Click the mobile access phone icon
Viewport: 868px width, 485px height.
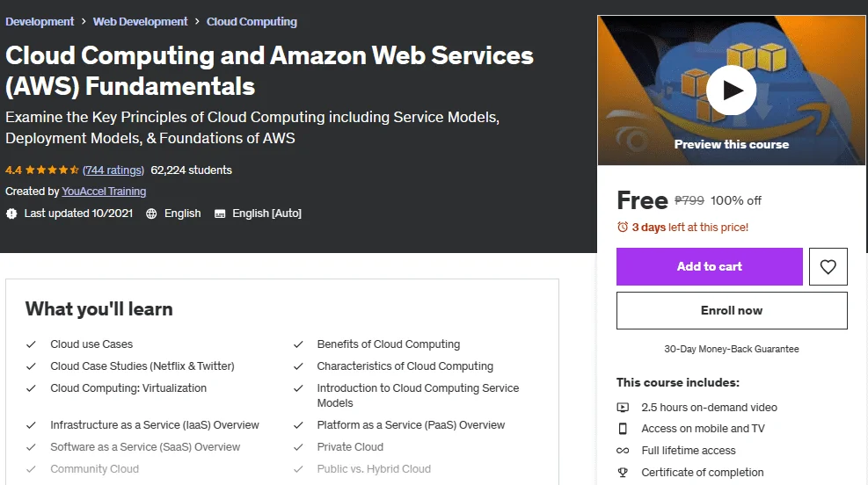[x=623, y=429]
